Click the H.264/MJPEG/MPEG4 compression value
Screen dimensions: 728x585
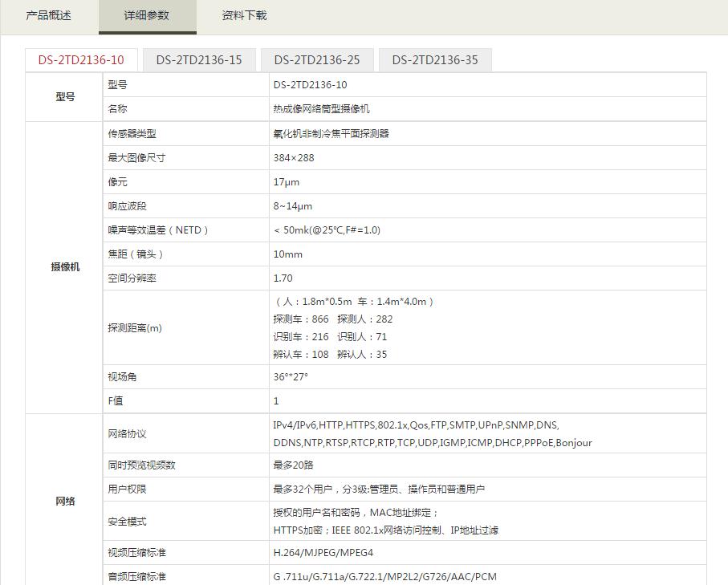point(323,553)
